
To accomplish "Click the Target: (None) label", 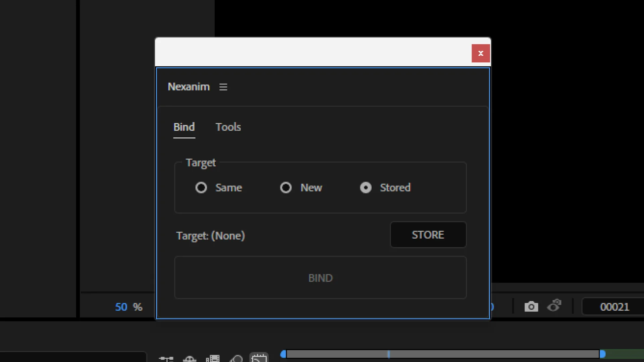I will pyautogui.click(x=211, y=236).
